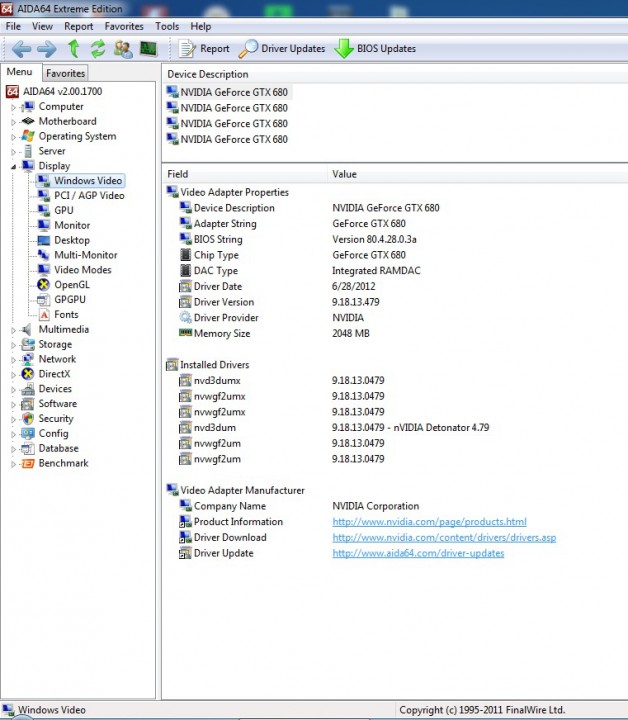628x720 pixels.
Task: Expand the Network tree node
Action: pos(13,360)
